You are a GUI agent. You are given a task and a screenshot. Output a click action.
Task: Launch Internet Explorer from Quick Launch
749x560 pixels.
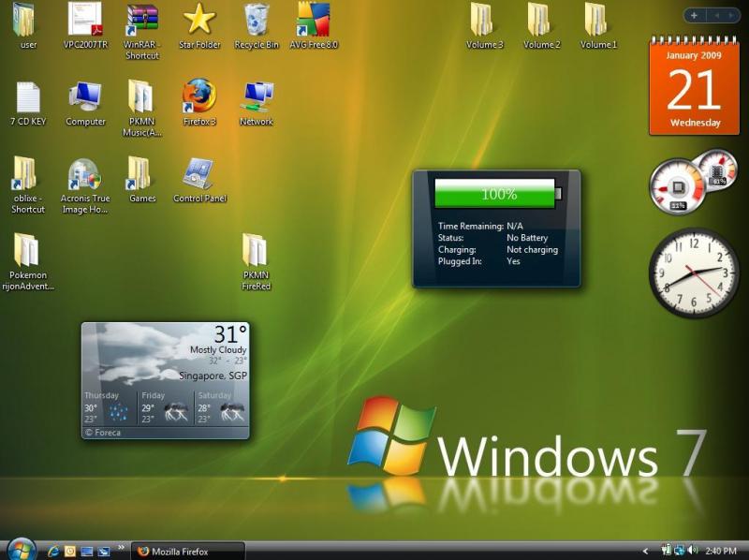tap(53, 552)
